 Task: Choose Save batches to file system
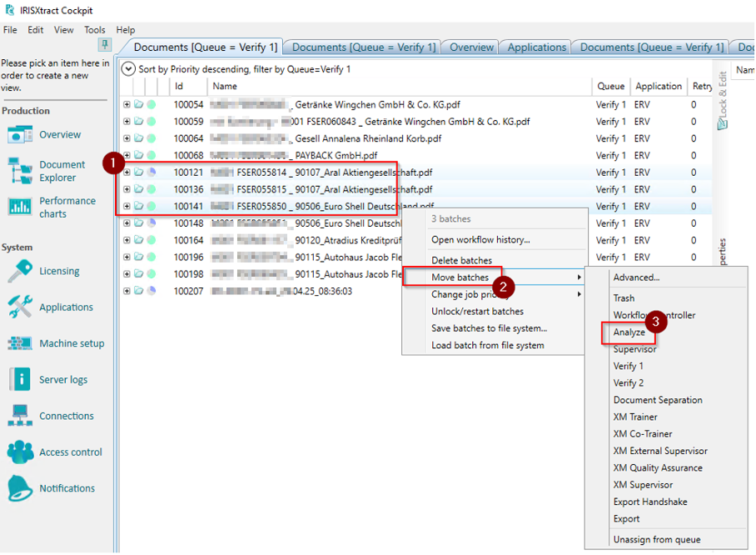point(489,328)
